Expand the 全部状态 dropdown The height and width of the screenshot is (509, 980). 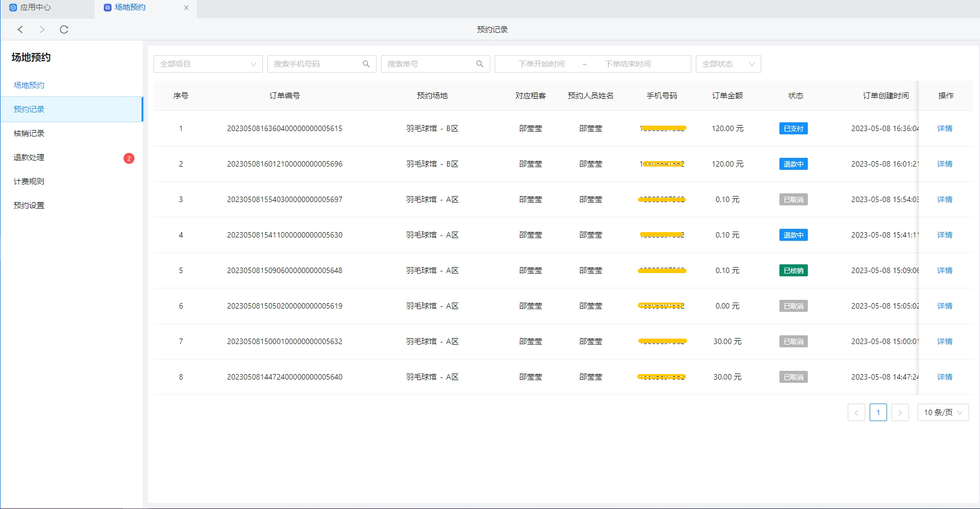729,64
